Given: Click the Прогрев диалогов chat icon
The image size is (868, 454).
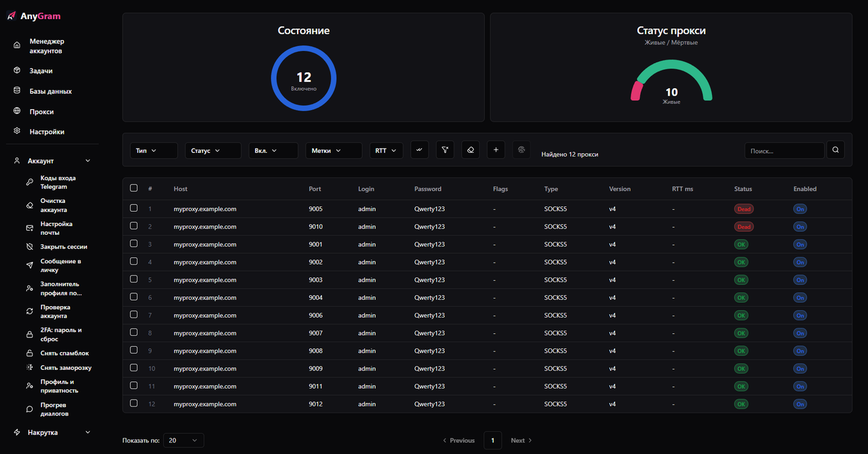Looking at the screenshot, I should pos(29,409).
